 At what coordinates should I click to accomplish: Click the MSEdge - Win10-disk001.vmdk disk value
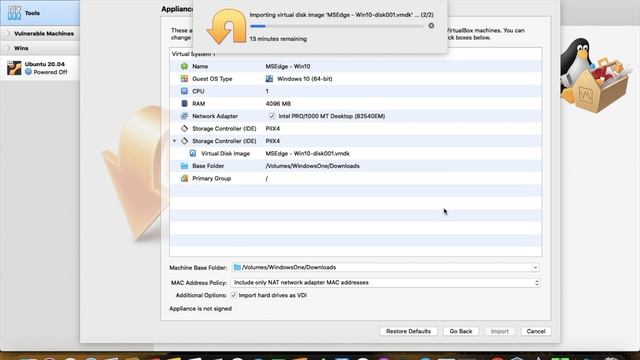(x=307, y=153)
